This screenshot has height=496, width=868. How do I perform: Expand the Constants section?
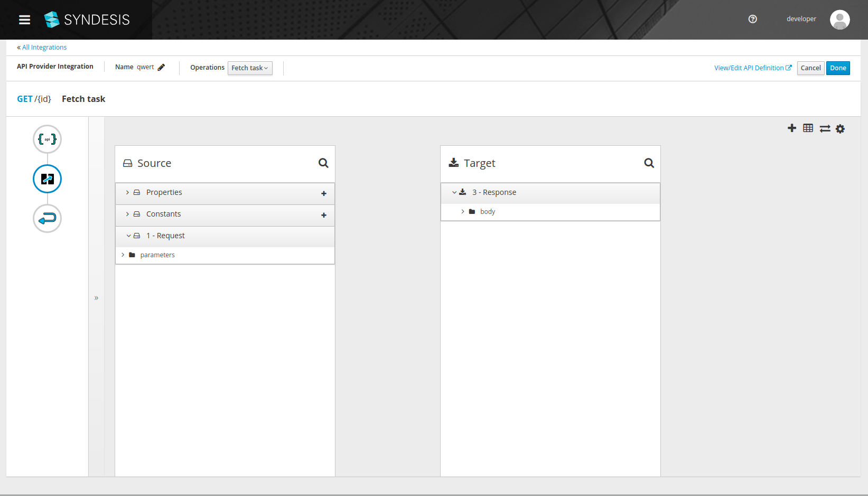[127, 214]
